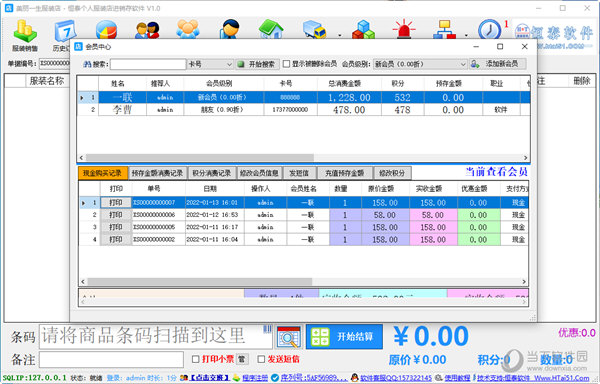Click the 开始搜索 button

click(258, 64)
